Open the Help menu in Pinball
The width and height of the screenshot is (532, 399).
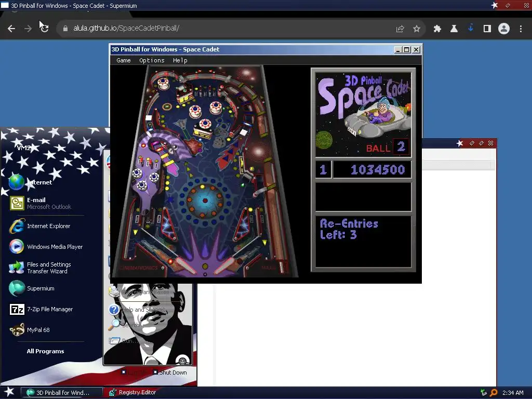(x=180, y=60)
